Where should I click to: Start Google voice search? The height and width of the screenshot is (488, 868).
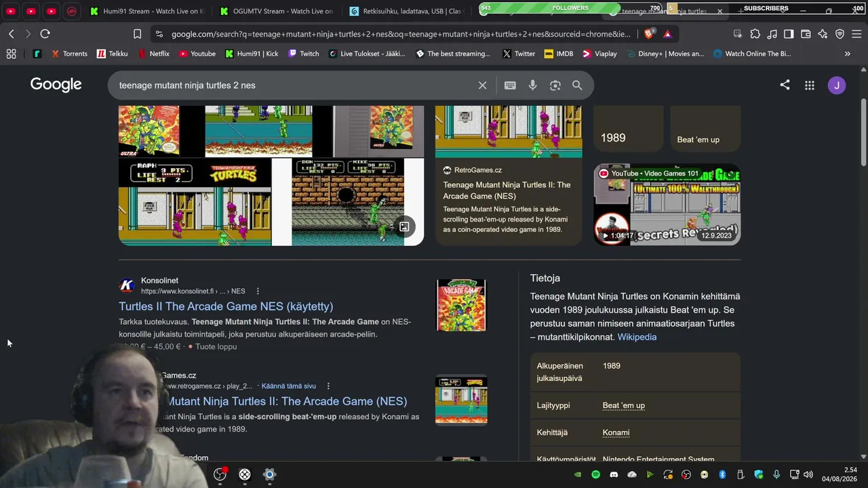533,85
